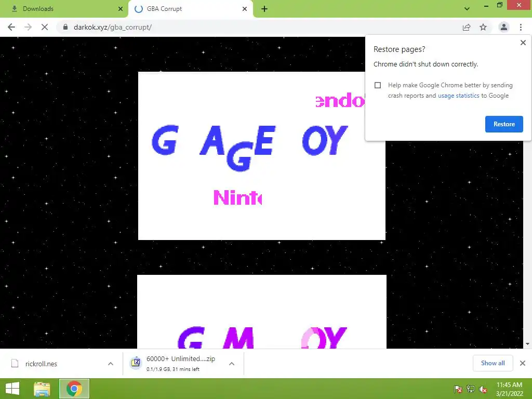Click the second corrupted logo image

tap(262, 312)
